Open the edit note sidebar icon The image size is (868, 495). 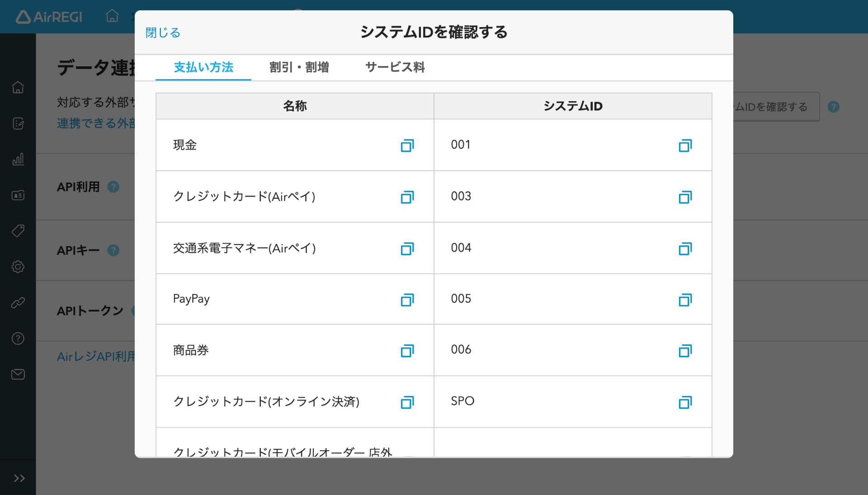(x=18, y=123)
